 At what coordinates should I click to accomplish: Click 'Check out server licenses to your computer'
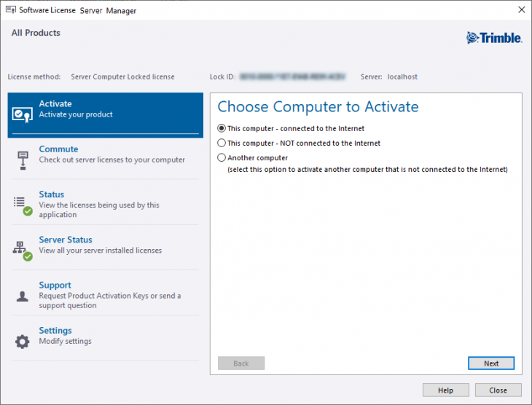112,160
